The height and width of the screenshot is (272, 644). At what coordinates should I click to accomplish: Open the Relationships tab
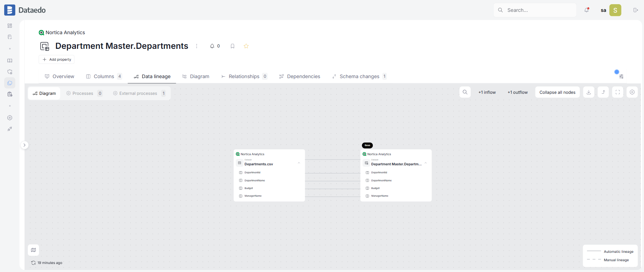coord(244,76)
